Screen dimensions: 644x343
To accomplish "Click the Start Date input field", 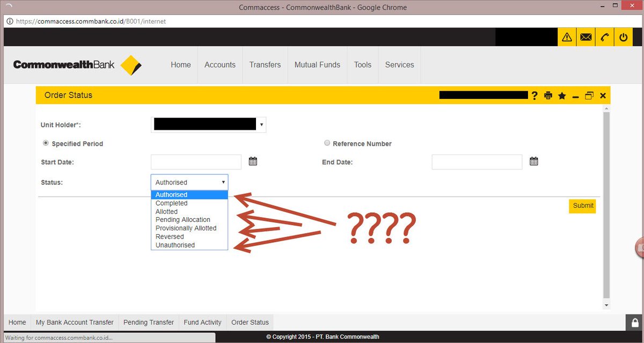I will (196, 162).
